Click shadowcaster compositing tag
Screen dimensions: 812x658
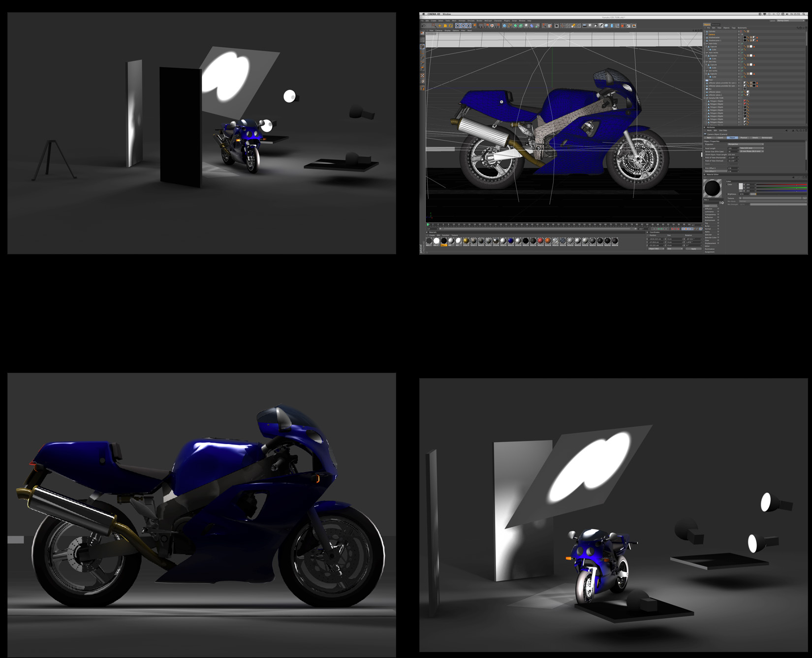(x=751, y=37)
